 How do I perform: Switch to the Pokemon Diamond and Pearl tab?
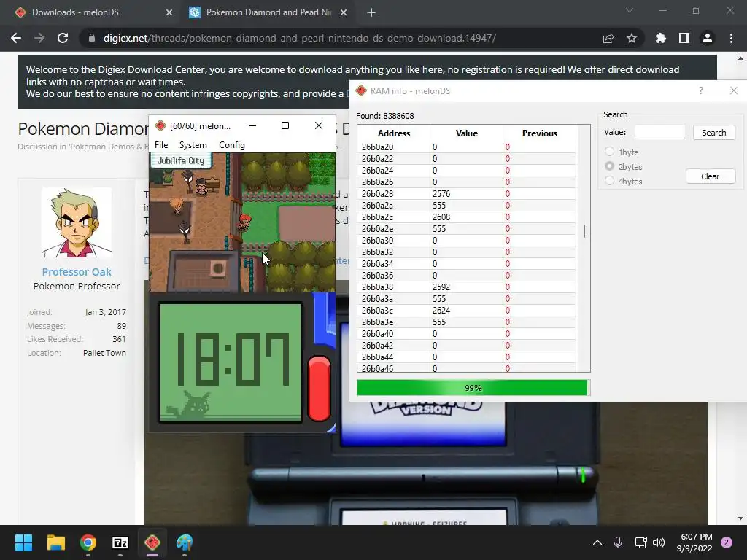pyautogui.click(x=269, y=12)
